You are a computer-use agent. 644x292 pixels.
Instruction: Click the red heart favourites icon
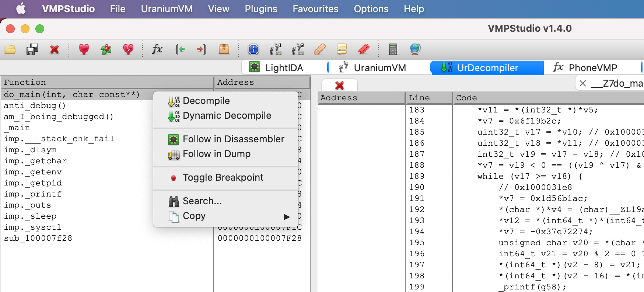pyautogui.click(x=84, y=49)
